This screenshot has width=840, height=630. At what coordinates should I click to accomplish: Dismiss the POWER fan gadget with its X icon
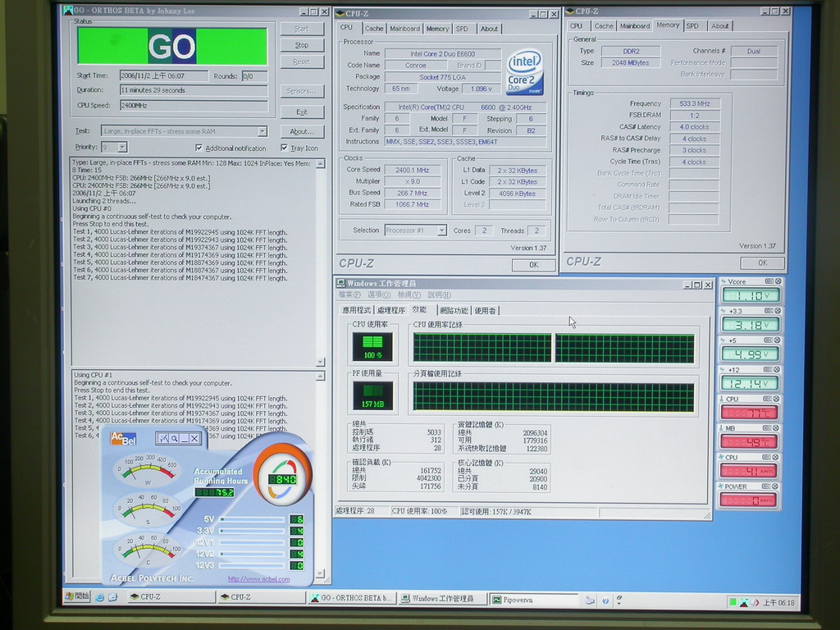click(x=777, y=486)
